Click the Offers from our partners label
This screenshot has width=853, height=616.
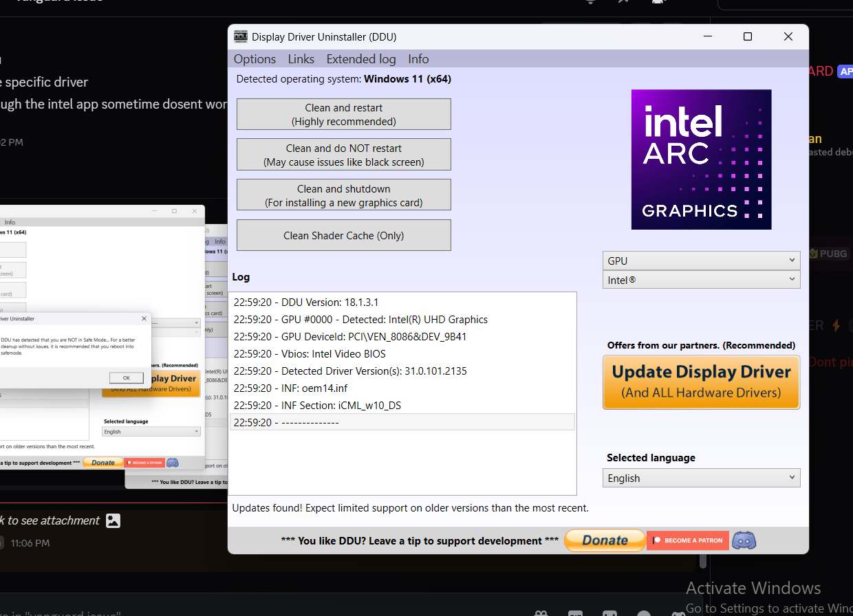pos(701,345)
